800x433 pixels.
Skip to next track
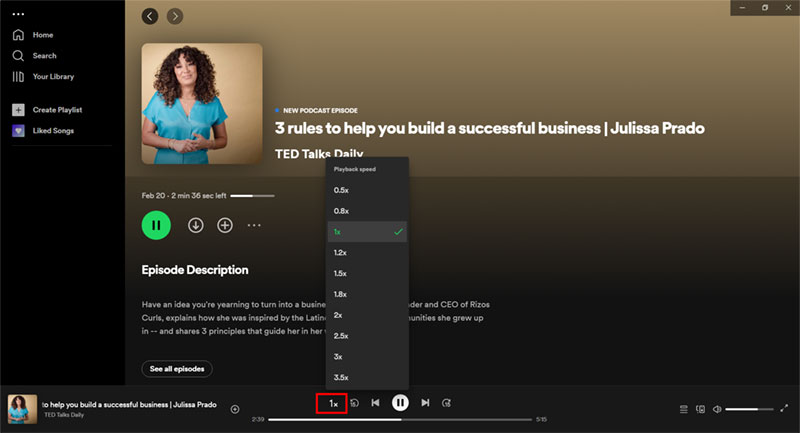coord(425,403)
